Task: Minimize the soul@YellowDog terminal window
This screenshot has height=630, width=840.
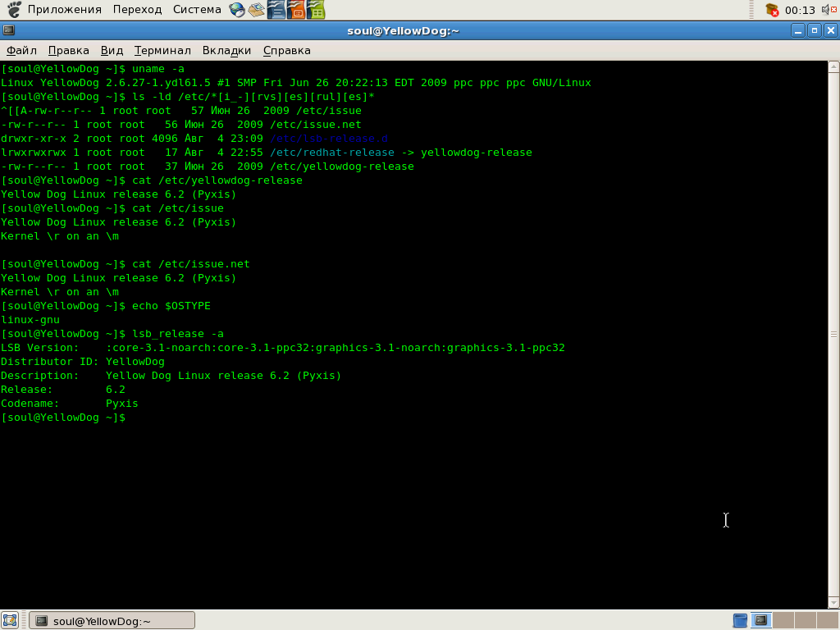Action: (797, 30)
